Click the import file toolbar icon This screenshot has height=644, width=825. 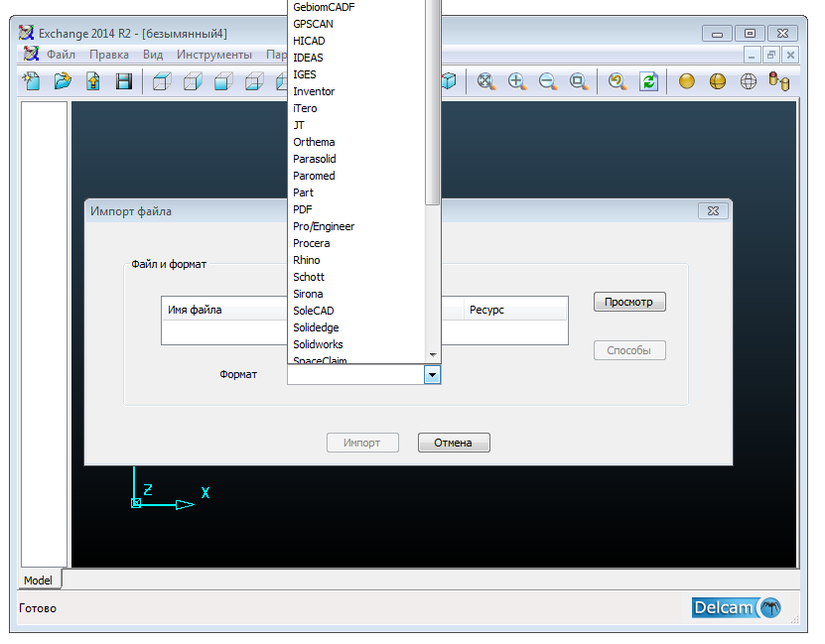pos(93,81)
